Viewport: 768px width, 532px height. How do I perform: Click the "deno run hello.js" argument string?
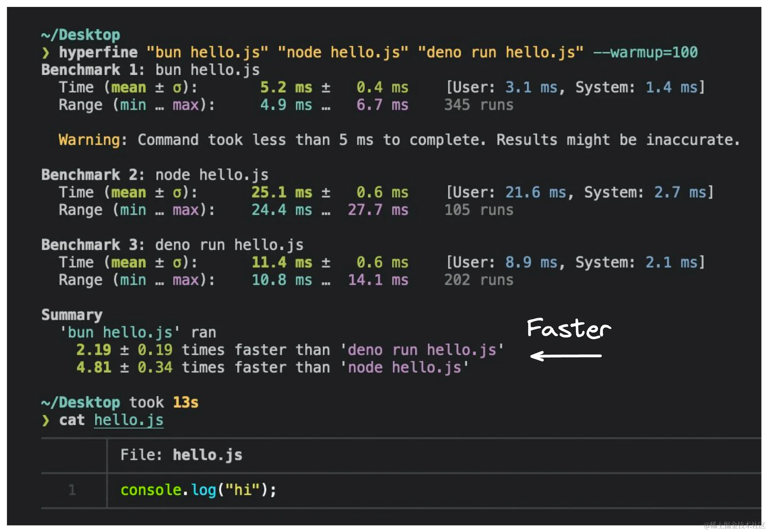pos(501,52)
